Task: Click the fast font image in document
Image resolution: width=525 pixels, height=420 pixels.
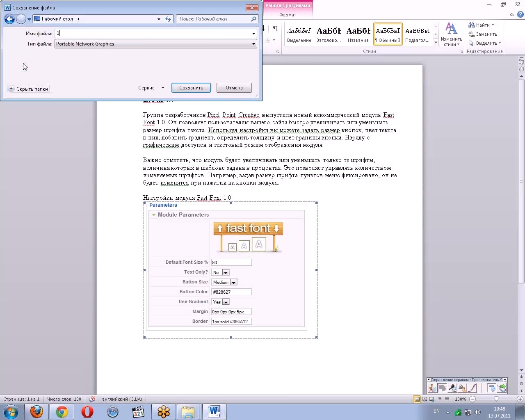Action: [248, 237]
